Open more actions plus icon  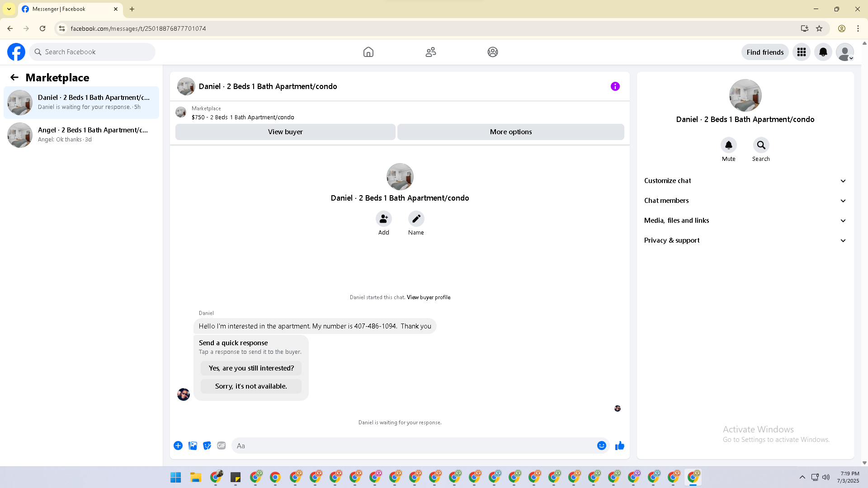pyautogui.click(x=178, y=446)
